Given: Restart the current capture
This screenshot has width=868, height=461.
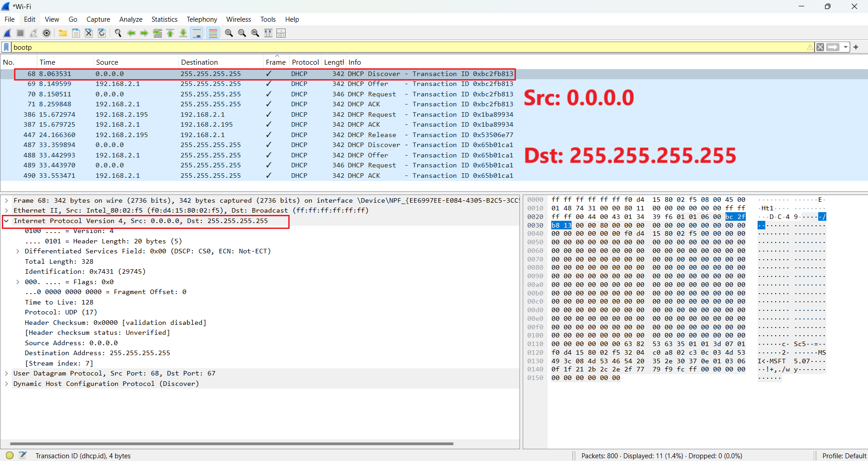Looking at the screenshot, I should pos(33,33).
